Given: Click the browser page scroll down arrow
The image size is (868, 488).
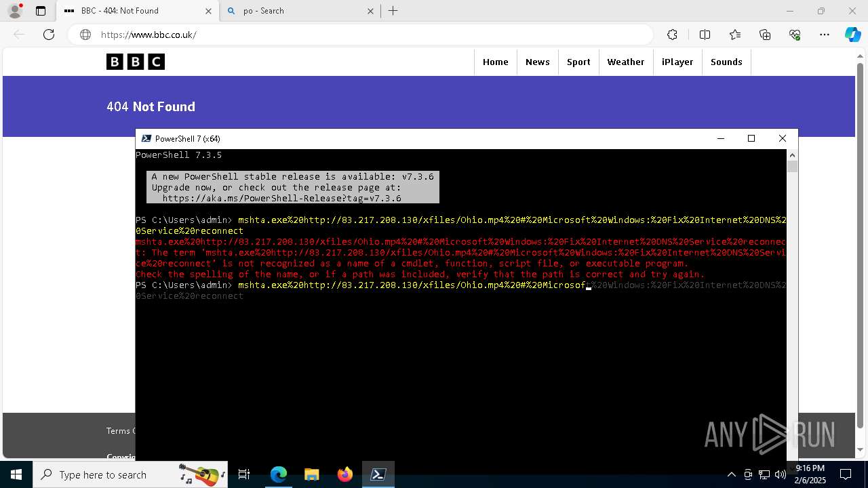Looking at the screenshot, I should (861, 449).
